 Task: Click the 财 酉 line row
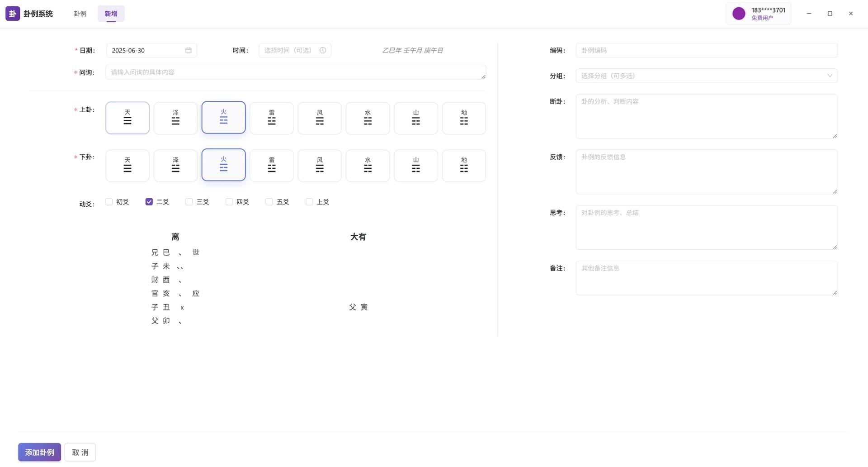[x=167, y=280]
